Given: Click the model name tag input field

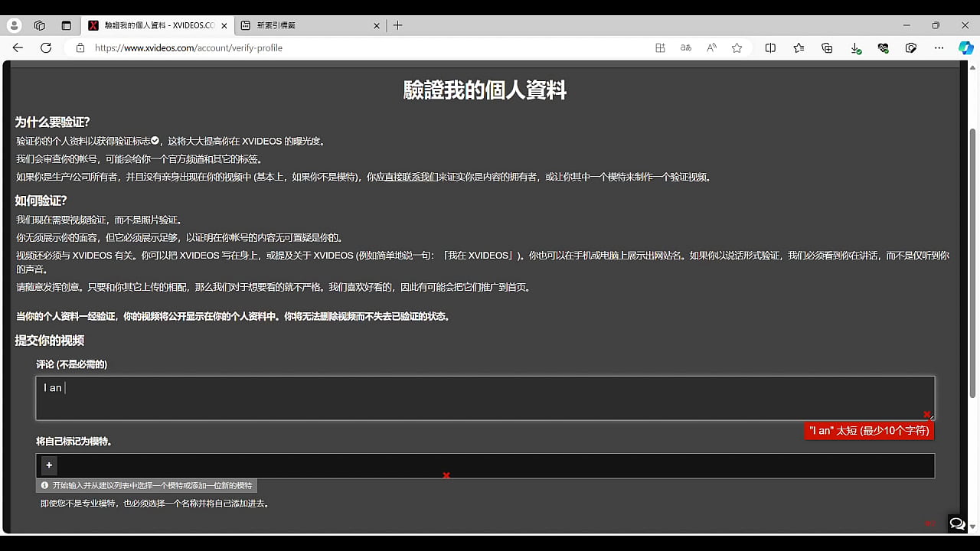Looking at the screenshot, I should click(x=485, y=466).
